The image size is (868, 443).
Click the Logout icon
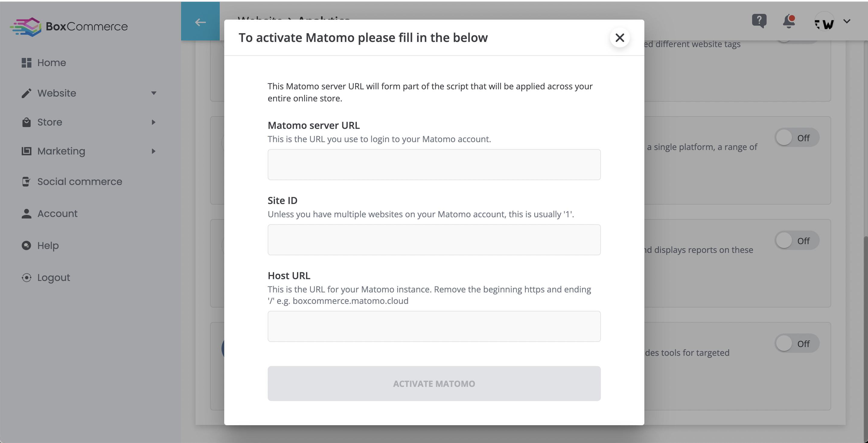[x=26, y=277]
